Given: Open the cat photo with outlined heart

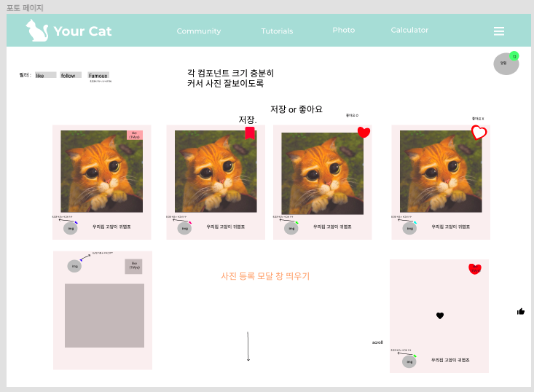Looking at the screenshot, I should [441, 171].
